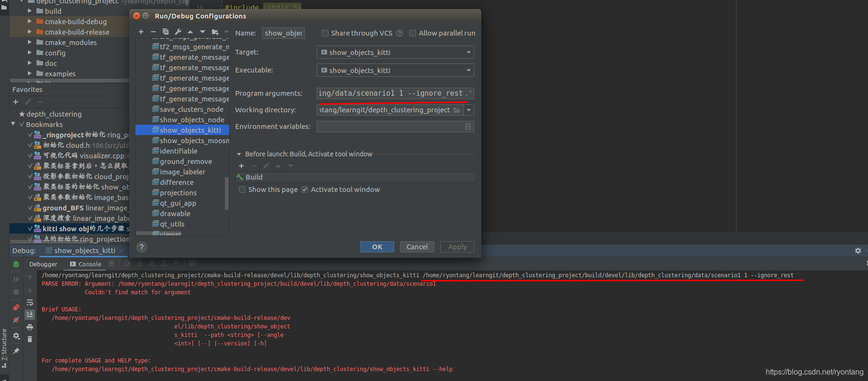868x381 pixels.
Task: Open Debug tool window gear settings
Action: click(x=858, y=251)
